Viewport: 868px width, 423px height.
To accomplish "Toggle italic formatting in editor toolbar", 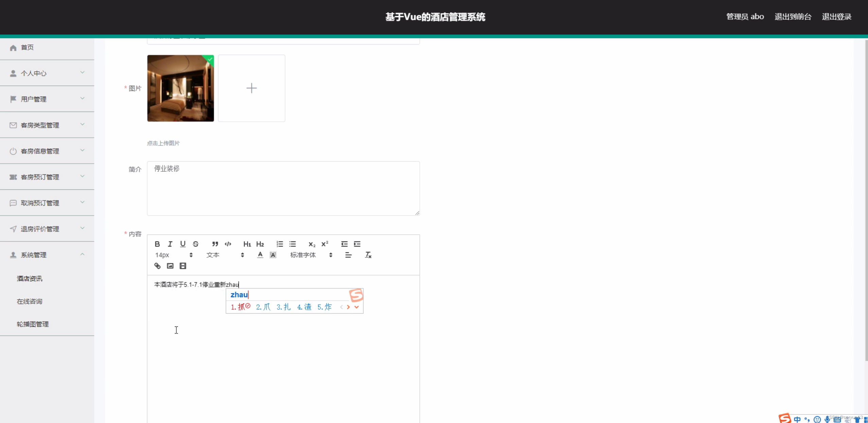I will coord(170,244).
